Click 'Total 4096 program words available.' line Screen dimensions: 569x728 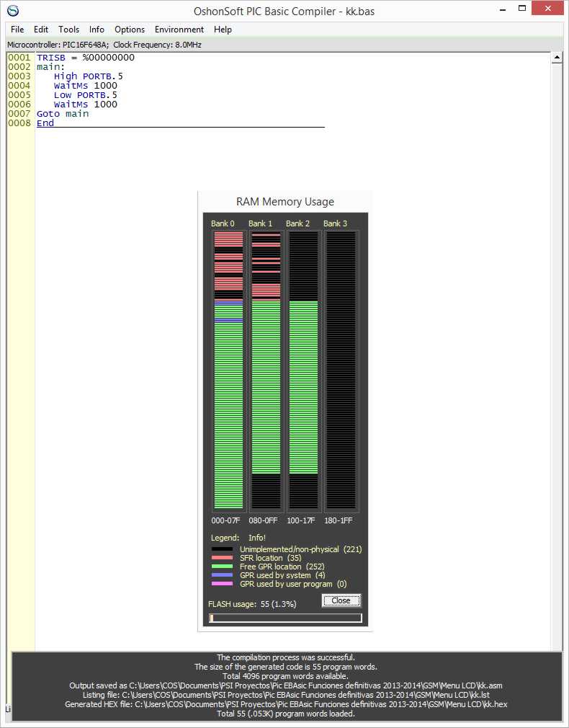(285, 676)
